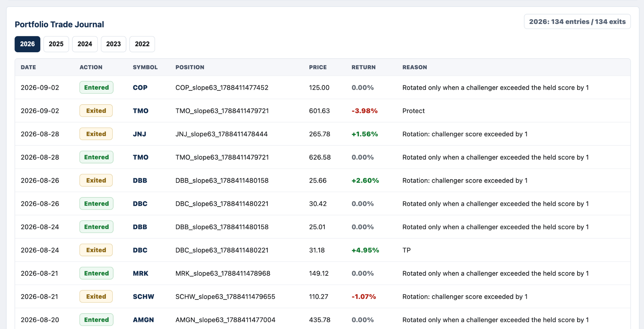Click the PRICE column header
The height and width of the screenshot is (329, 644).
[318, 67]
